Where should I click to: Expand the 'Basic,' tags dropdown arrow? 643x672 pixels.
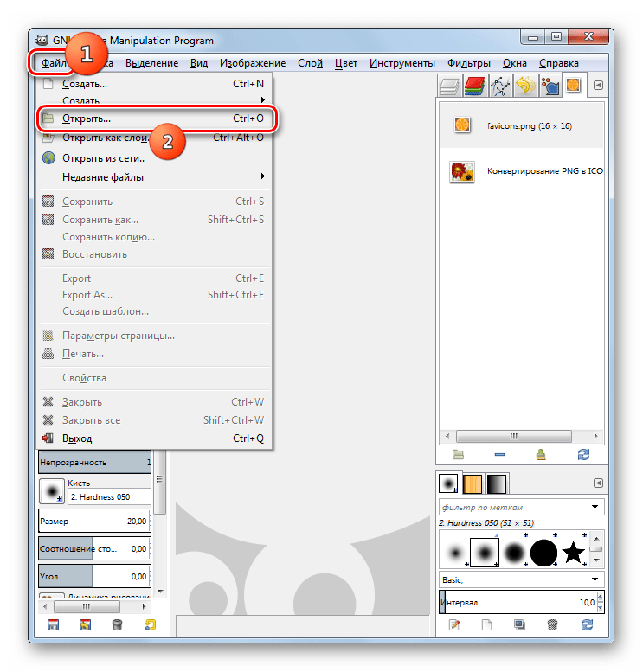pyautogui.click(x=595, y=579)
